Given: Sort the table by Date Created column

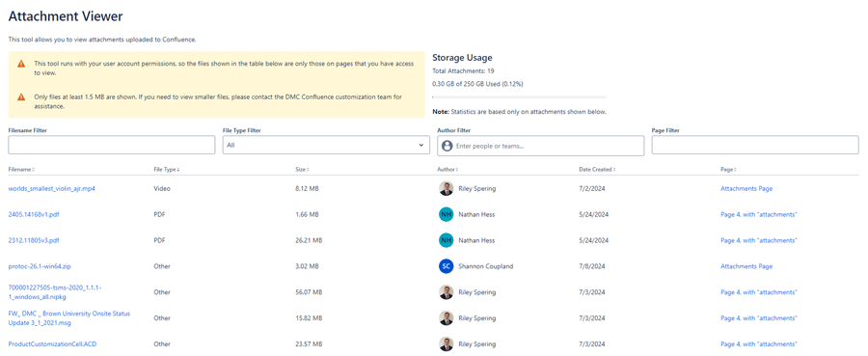Looking at the screenshot, I should click(597, 170).
